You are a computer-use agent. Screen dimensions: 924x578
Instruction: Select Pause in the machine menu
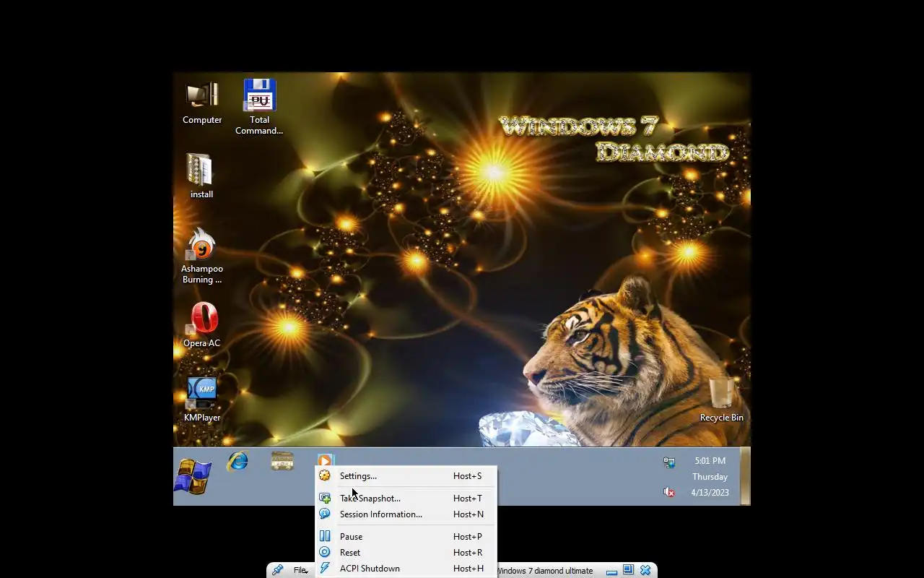406,537
